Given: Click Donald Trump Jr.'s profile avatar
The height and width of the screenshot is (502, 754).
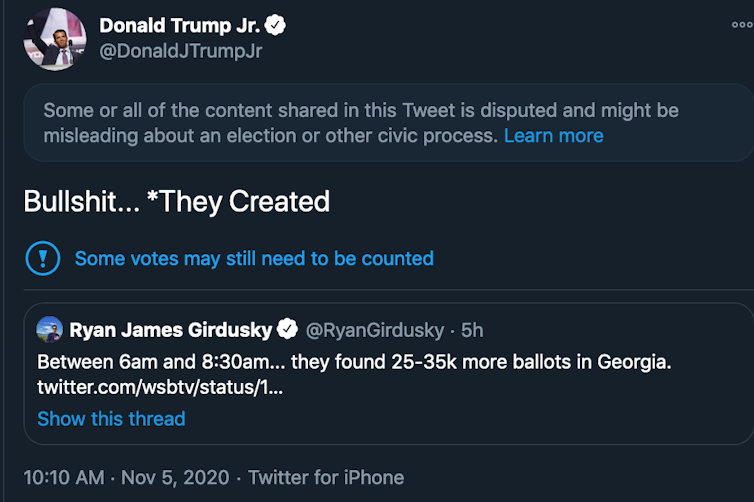Looking at the screenshot, I should (x=53, y=38).
